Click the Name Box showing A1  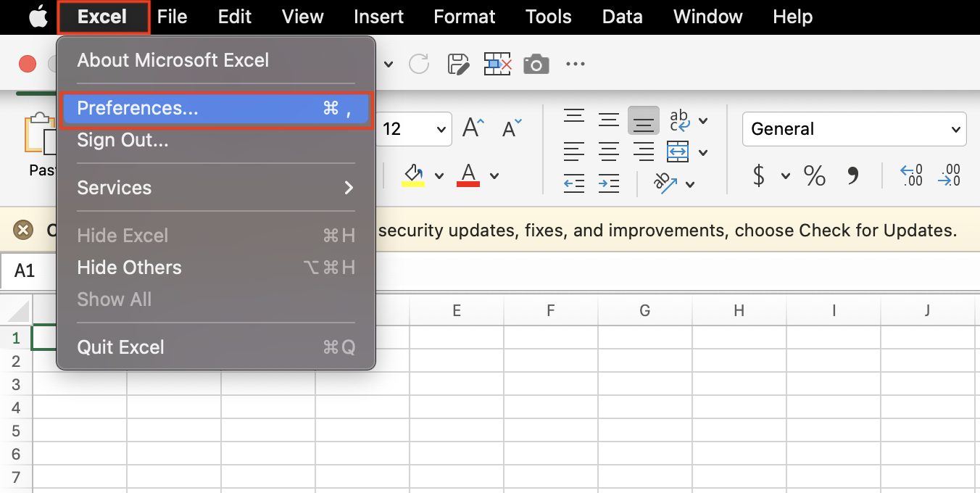(x=28, y=271)
